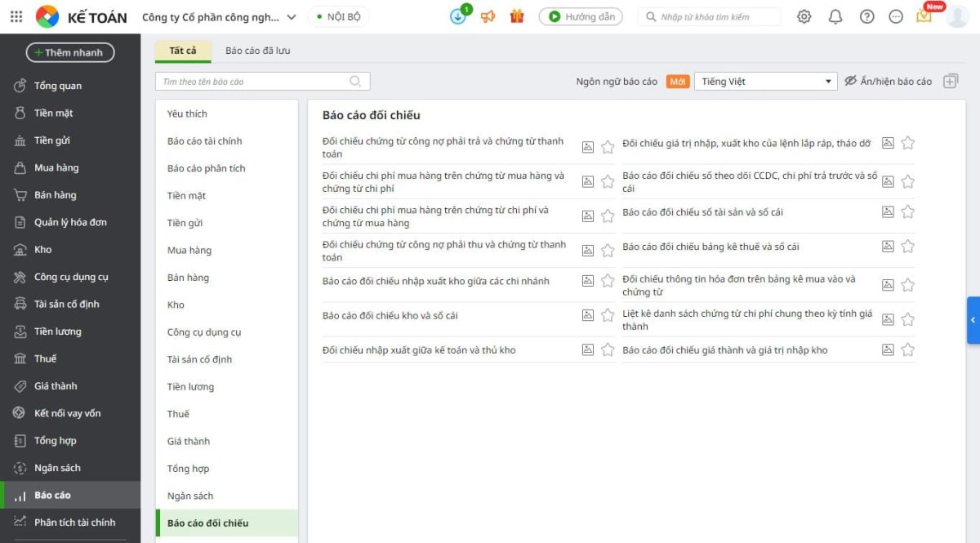Click the gift box icon
The width and height of the screenshot is (980, 543).
pos(516,16)
